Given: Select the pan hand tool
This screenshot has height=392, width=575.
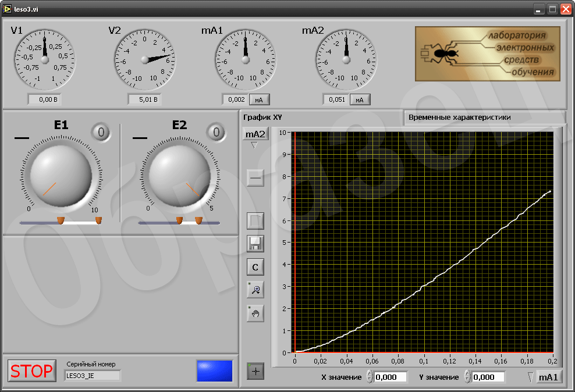Looking at the screenshot, I should pyautogui.click(x=255, y=313).
